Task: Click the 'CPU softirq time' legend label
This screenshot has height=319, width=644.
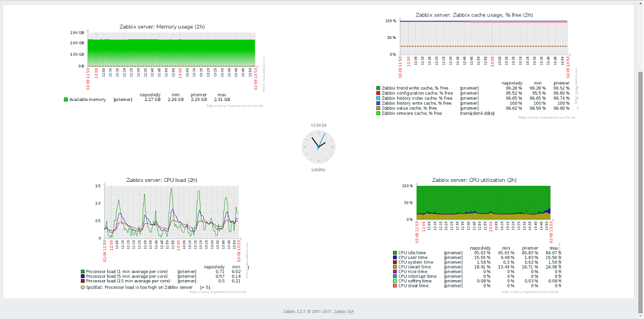Action: (x=415, y=281)
